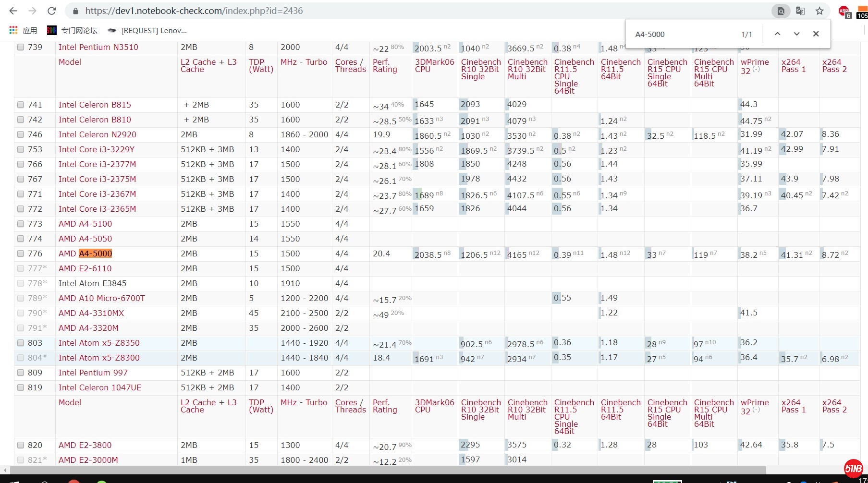This screenshot has height=483, width=868.
Task: Open the 应用 apps bookmark
Action: [x=23, y=30]
